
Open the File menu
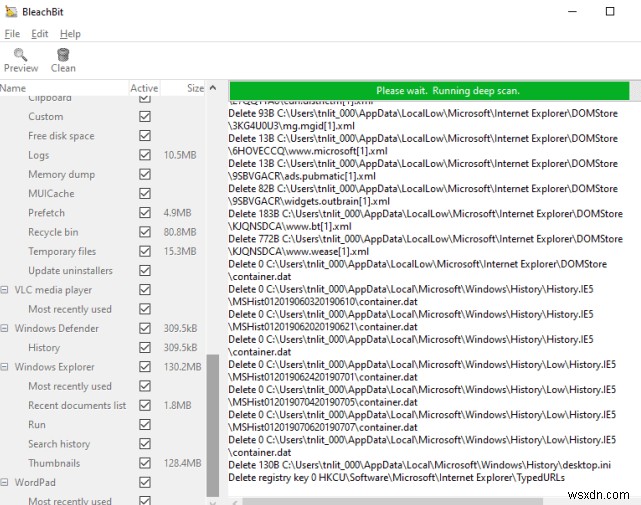tap(12, 34)
